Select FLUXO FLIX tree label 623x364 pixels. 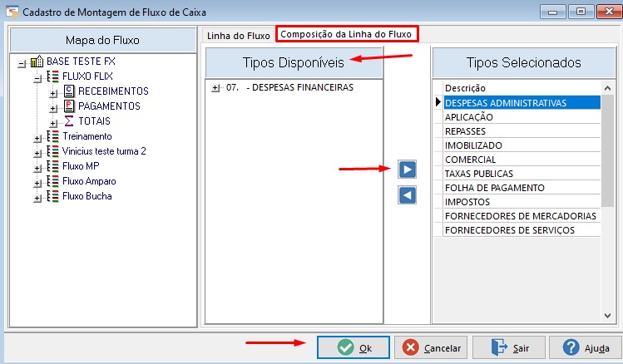point(88,76)
